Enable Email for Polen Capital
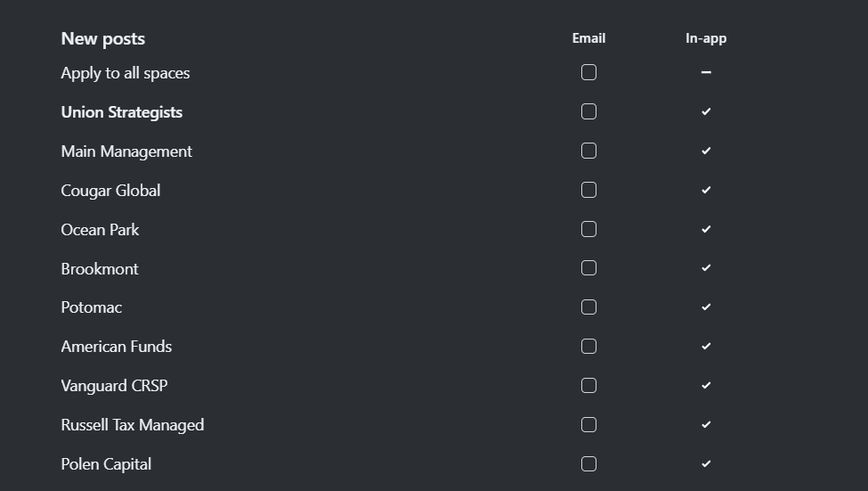868x491 pixels. [x=588, y=464]
